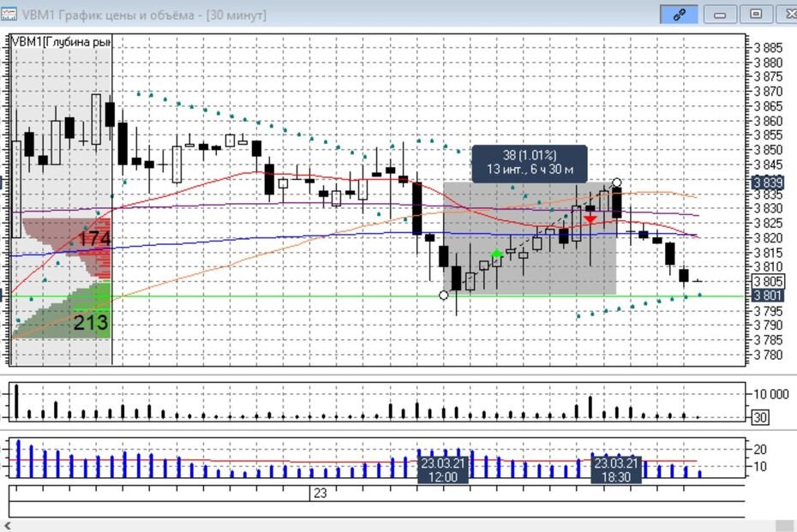Click the '23.03.21 18:30' time label
Viewport: 797px width, 532px height.
(x=616, y=470)
